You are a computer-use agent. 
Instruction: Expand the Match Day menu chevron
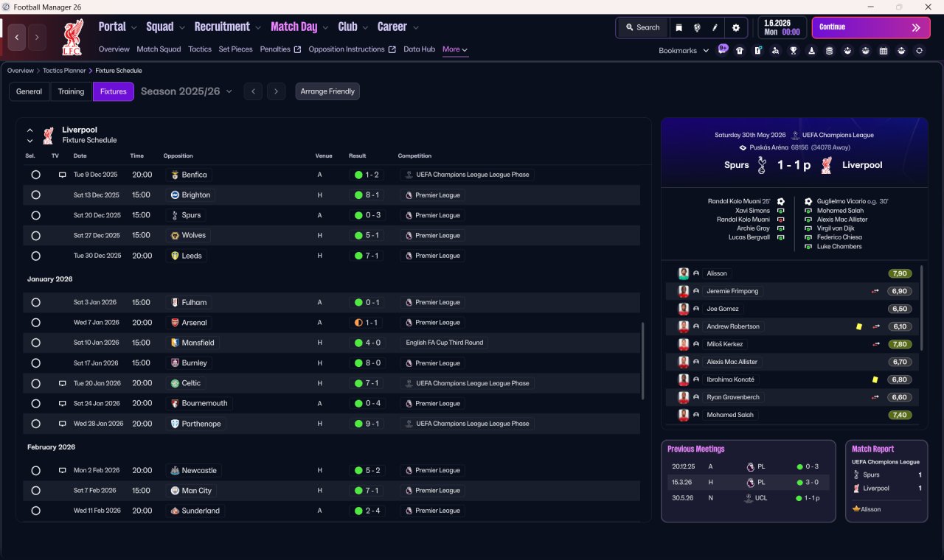(x=325, y=28)
